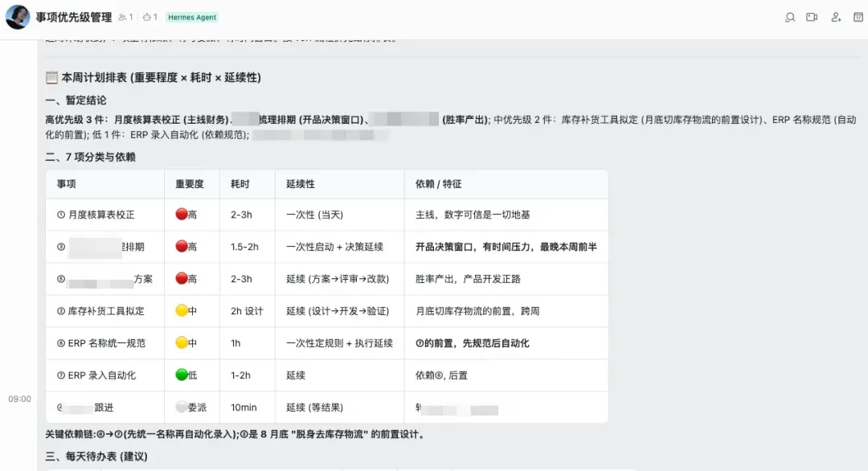Select 2-3h in the 月度核算表校正 row
This screenshot has height=471, width=868.
[241, 215]
